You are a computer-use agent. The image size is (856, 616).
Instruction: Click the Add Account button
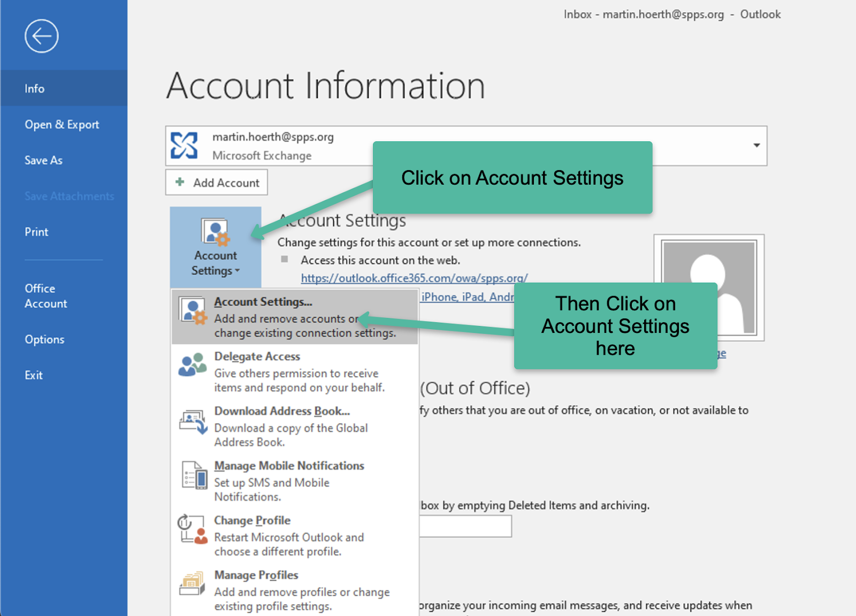[216, 182]
